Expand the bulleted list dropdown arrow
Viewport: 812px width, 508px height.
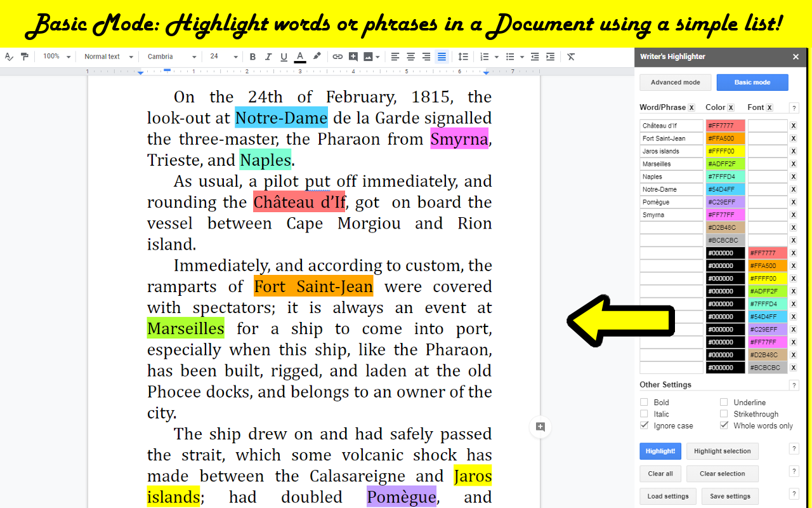[521, 57]
